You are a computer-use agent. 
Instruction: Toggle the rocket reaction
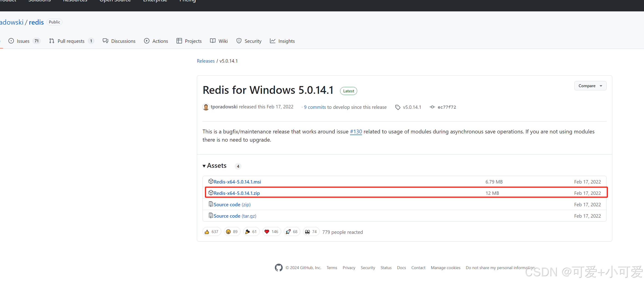292,232
